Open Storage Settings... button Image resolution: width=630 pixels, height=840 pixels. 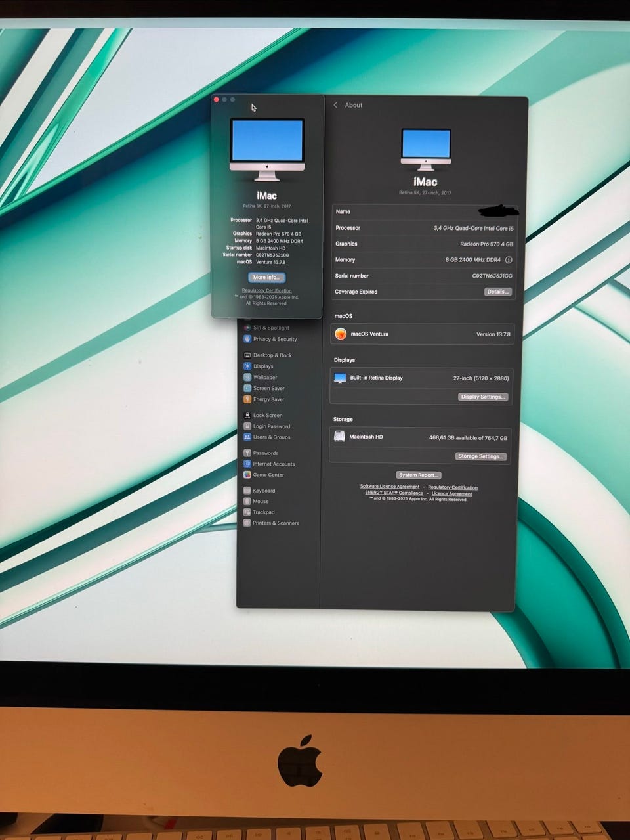(x=481, y=456)
